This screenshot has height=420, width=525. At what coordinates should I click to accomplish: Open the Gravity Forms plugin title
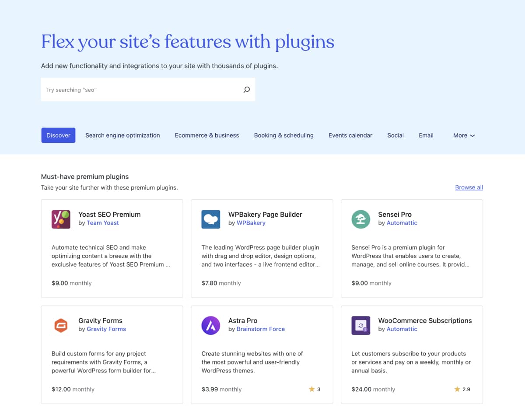[100, 320]
